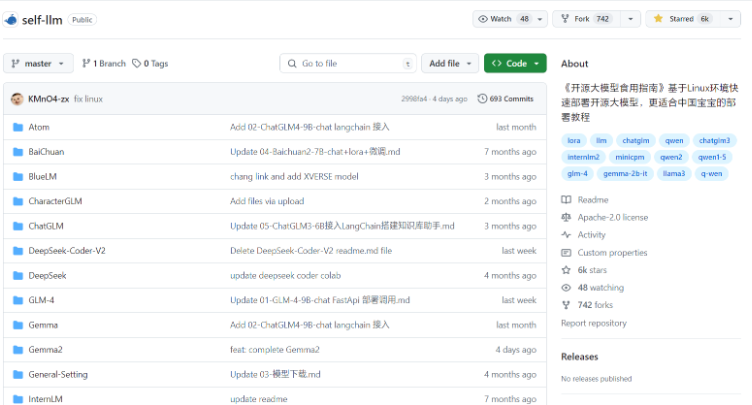
Task: Open the InternLM folder name
Action: [x=45, y=399]
